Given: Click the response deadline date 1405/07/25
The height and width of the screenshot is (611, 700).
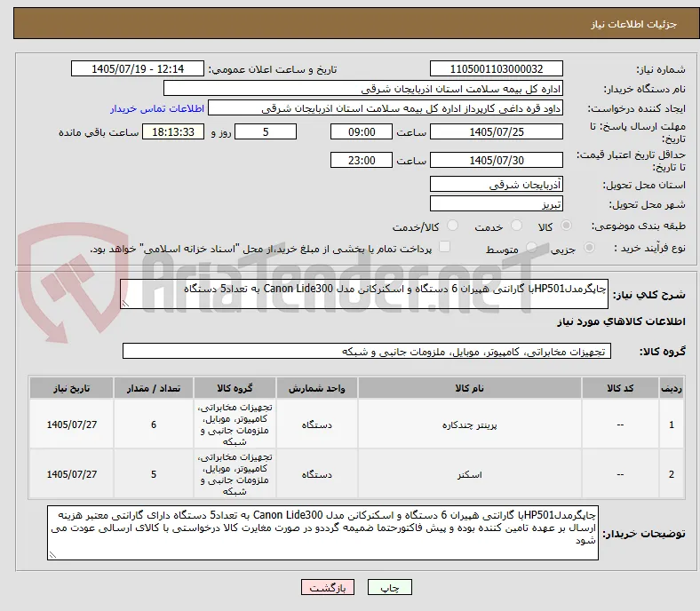Looking at the screenshot, I should coord(496,131).
